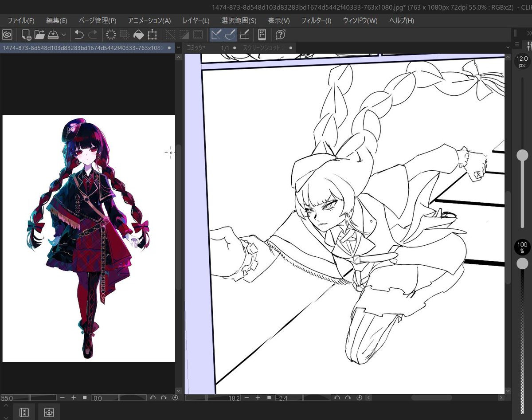Click the Undo arrow icon
Image resolution: width=532 pixels, height=420 pixels.
[79, 34]
